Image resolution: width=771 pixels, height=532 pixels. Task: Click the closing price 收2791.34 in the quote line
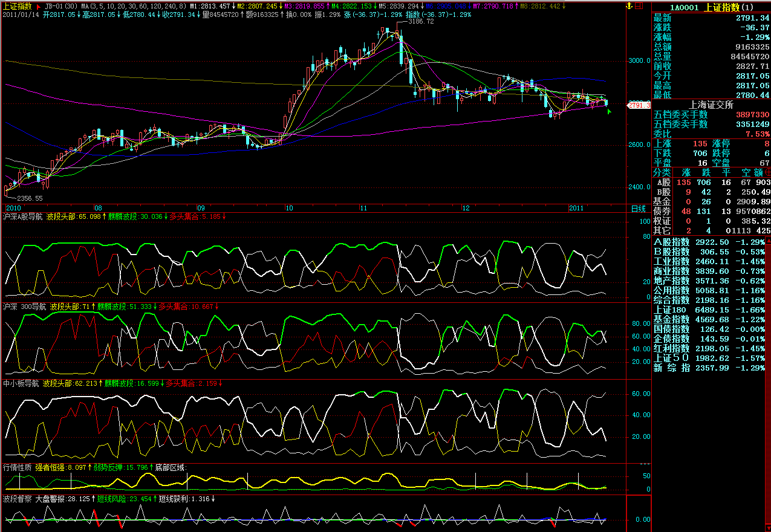178,15
